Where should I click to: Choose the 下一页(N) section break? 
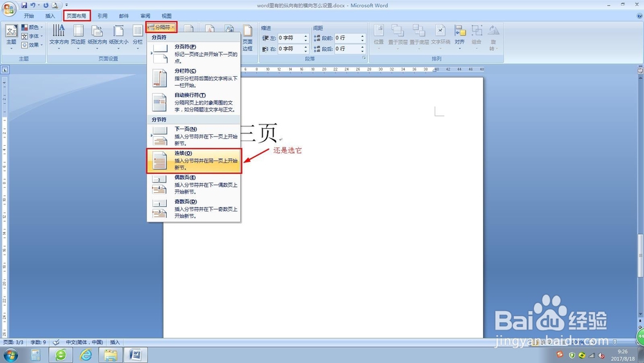point(194,136)
